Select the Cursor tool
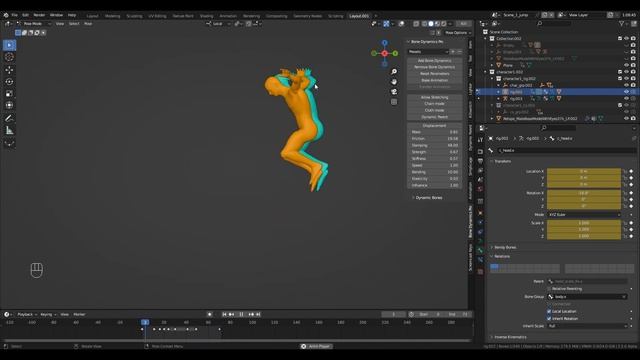 click(9, 57)
